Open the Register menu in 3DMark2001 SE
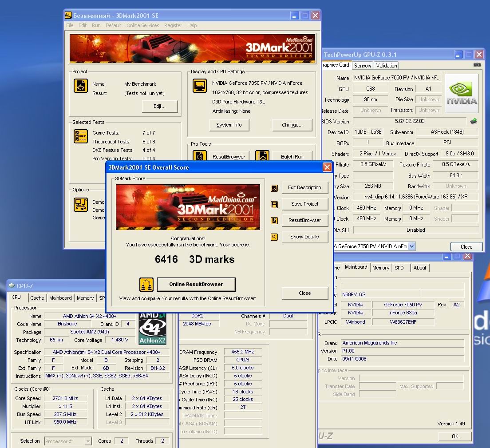Viewport: 490px width, 448px height. pyautogui.click(x=173, y=25)
